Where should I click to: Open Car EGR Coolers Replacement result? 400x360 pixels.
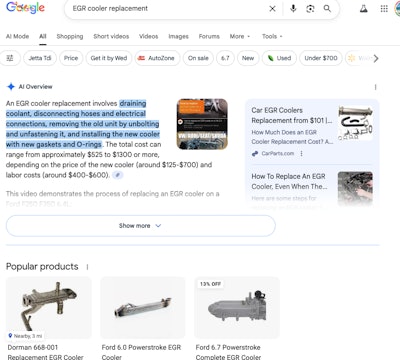click(x=292, y=115)
